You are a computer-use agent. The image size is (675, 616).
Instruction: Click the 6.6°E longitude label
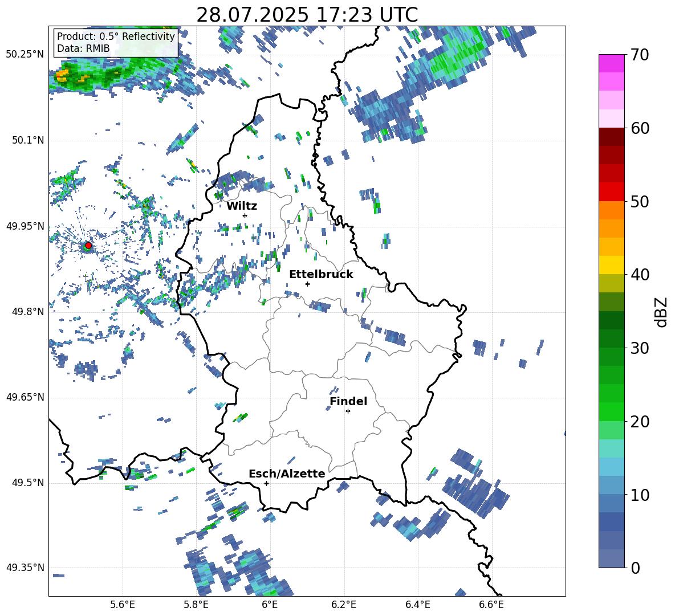pos(491,605)
